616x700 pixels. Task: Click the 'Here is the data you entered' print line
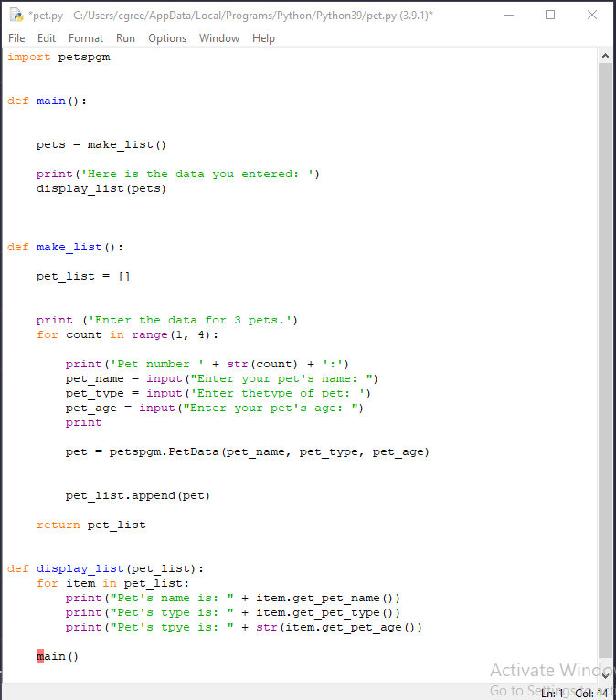click(x=178, y=175)
